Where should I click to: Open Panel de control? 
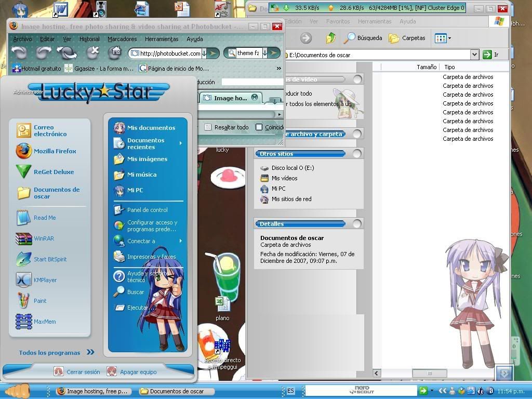pyautogui.click(x=141, y=210)
